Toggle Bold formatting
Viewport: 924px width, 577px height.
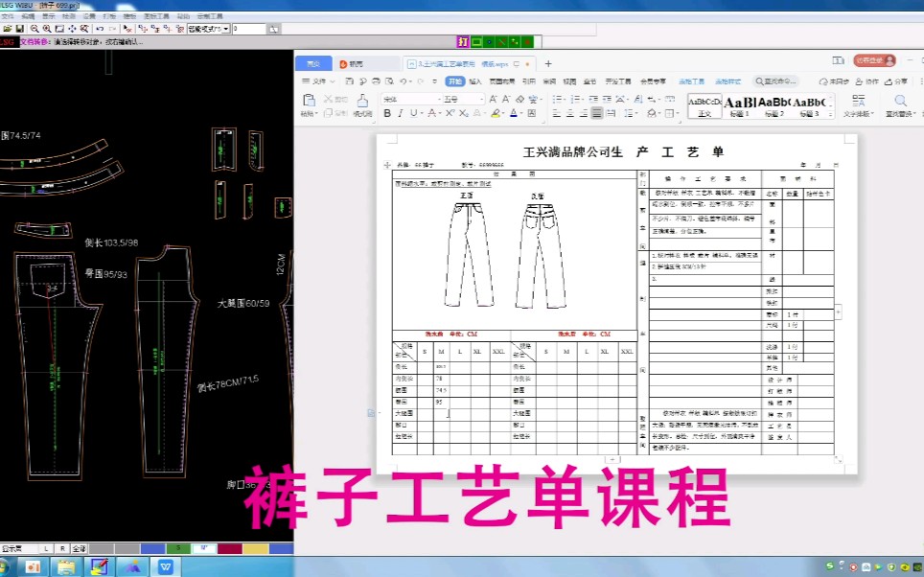[x=387, y=113]
